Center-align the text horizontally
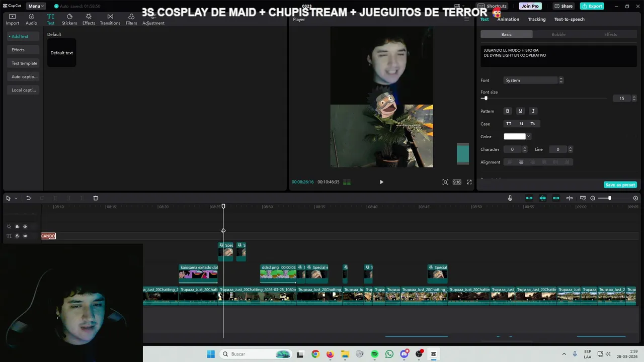This screenshot has height=362, width=644. pos(521,162)
